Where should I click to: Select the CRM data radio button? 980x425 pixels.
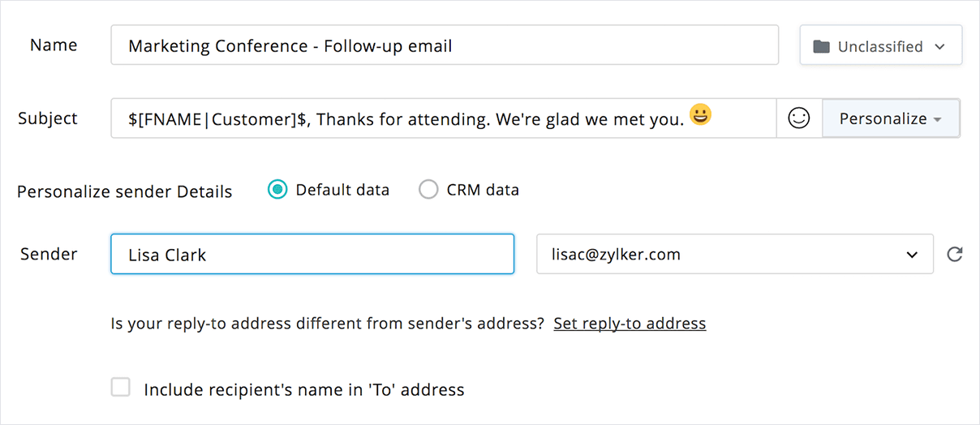[428, 190]
